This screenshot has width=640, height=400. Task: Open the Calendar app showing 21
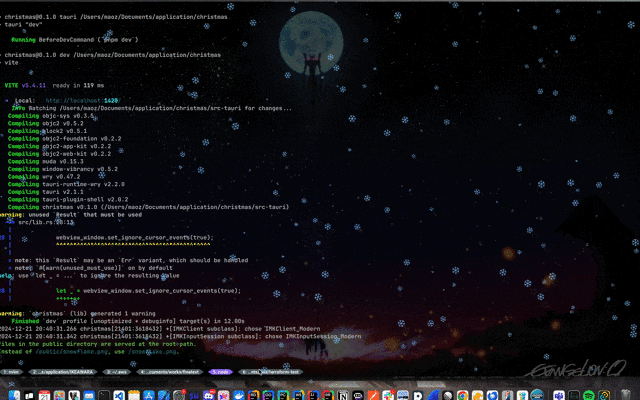44,395
